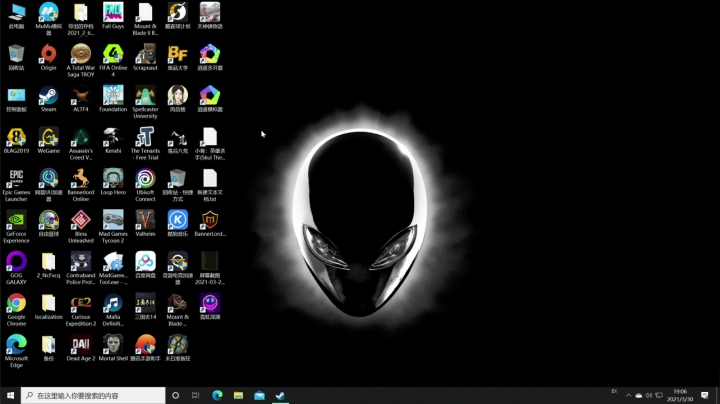
Task: Open the Mail app on taskbar
Action: tap(259, 395)
